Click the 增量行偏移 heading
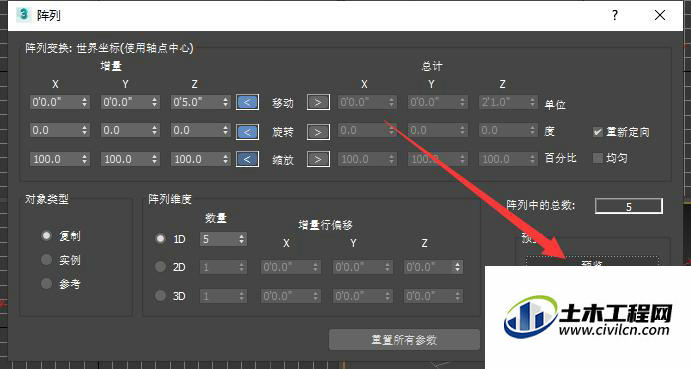 click(x=325, y=225)
